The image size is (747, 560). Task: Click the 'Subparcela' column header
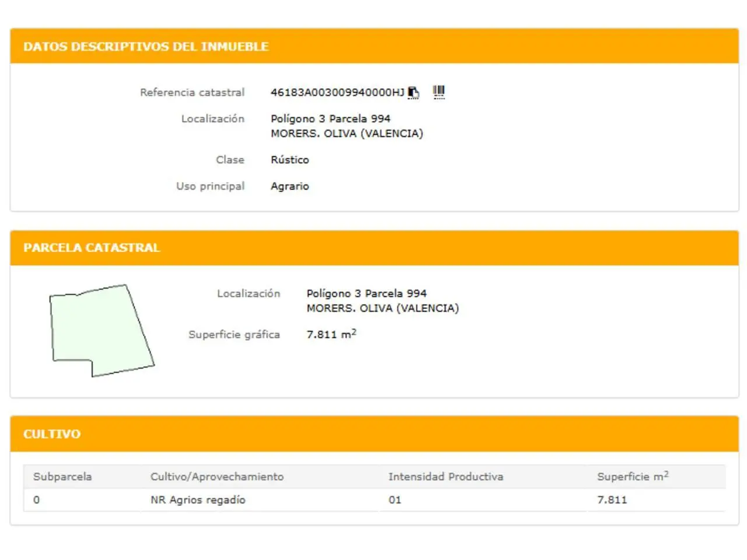point(62,477)
